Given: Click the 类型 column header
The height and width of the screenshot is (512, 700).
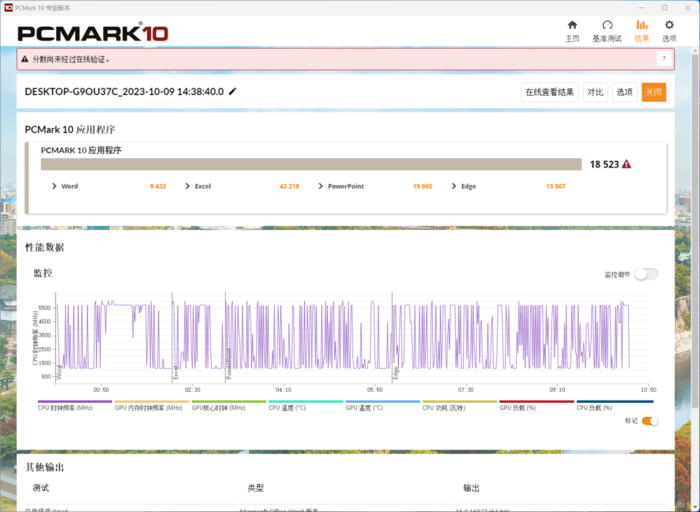Looking at the screenshot, I should pos(256,488).
